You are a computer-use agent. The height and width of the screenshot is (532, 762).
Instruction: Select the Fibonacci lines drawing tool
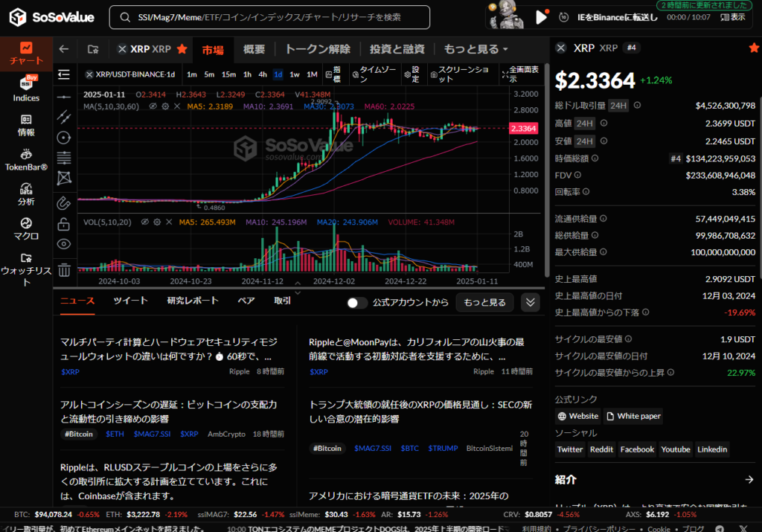64,158
